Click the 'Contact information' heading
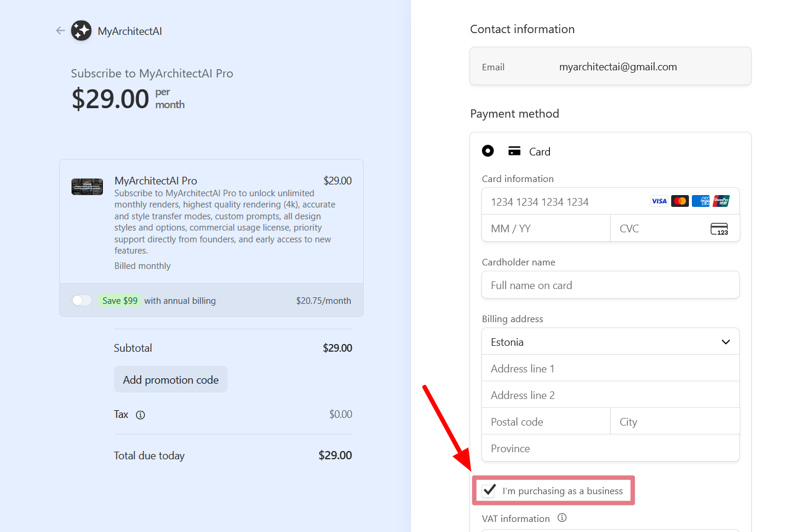The width and height of the screenshot is (806, 532). click(522, 29)
